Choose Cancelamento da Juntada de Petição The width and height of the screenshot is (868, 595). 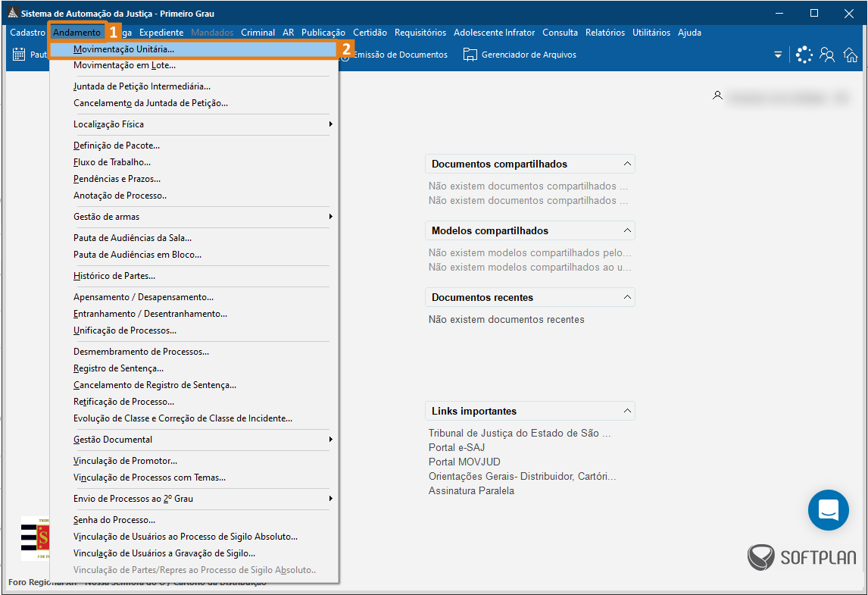[x=195, y=103]
